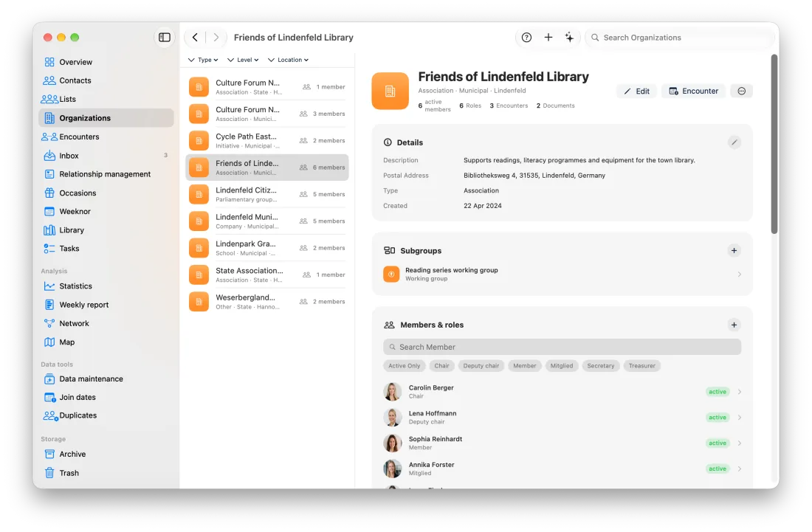Open the sparkle AI assistant icon
This screenshot has height=532, width=812.
(x=569, y=37)
